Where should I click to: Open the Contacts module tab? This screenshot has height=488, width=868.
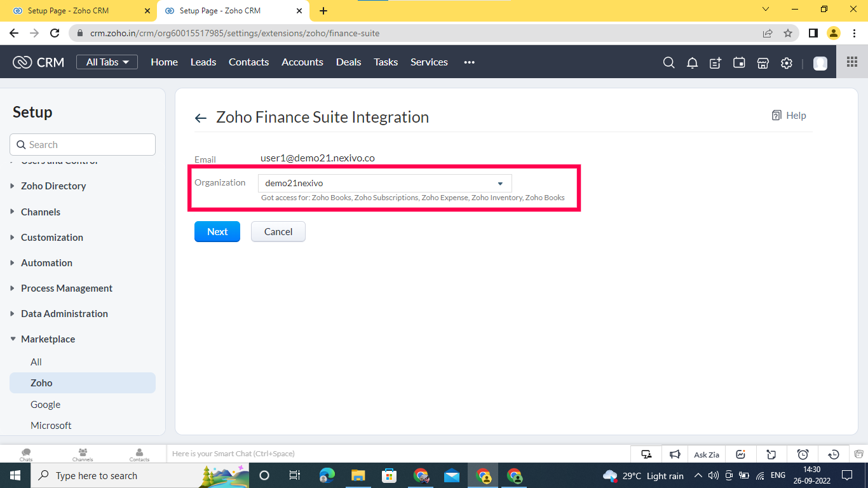click(x=248, y=62)
